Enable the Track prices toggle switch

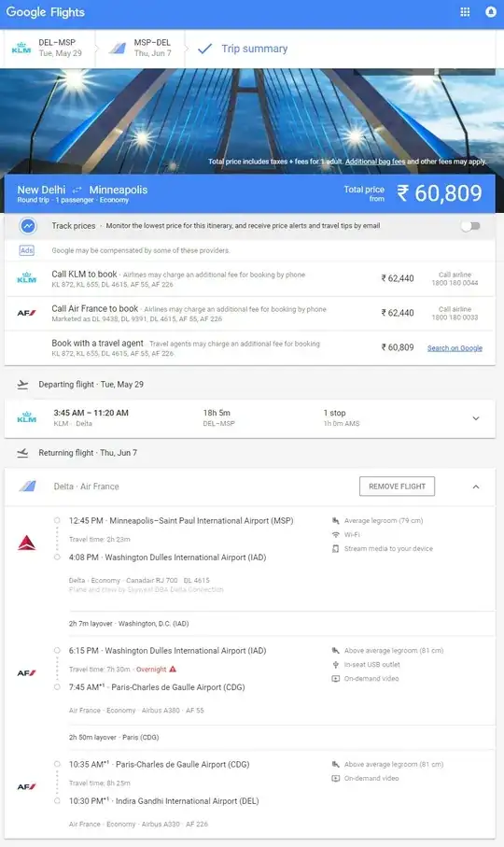coord(470,226)
